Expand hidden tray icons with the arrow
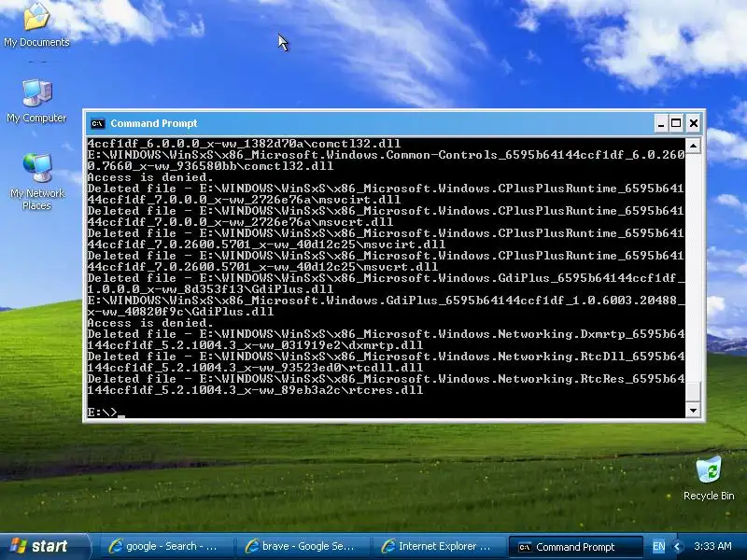The image size is (747, 560). (677, 547)
